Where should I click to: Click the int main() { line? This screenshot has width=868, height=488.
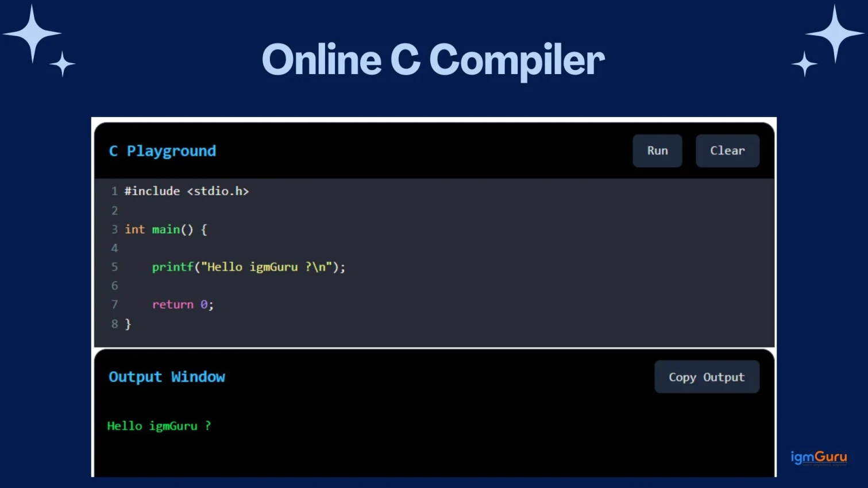166,230
